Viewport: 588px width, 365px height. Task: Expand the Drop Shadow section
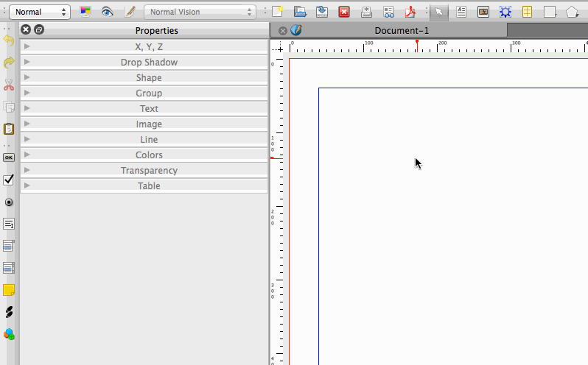149,63
